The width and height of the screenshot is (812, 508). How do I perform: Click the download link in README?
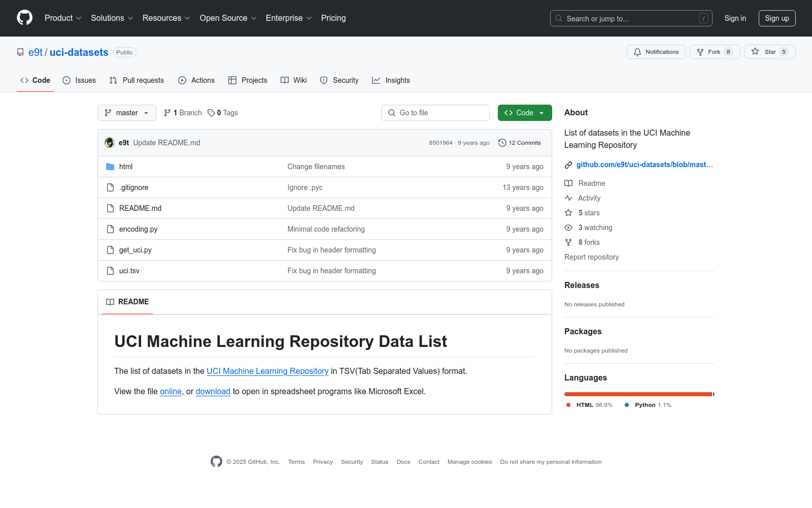pyautogui.click(x=213, y=392)
